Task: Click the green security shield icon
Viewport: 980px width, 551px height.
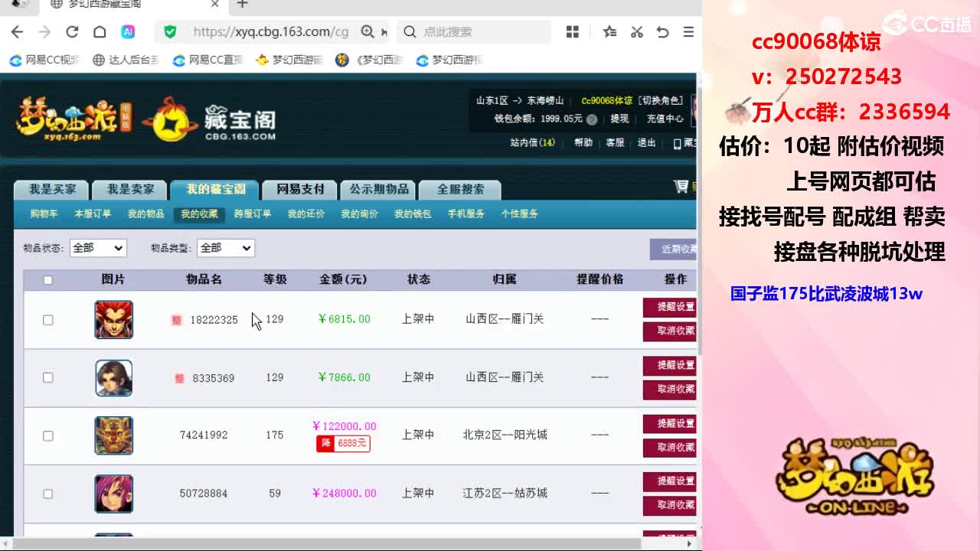Action: coord(170,31)
